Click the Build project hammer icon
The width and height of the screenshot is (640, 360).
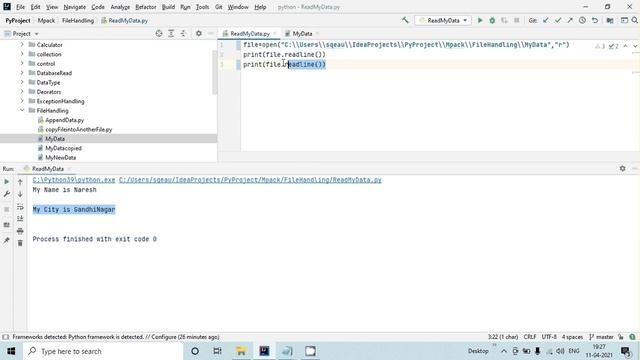pyautogui.click(x=405, y=20)
